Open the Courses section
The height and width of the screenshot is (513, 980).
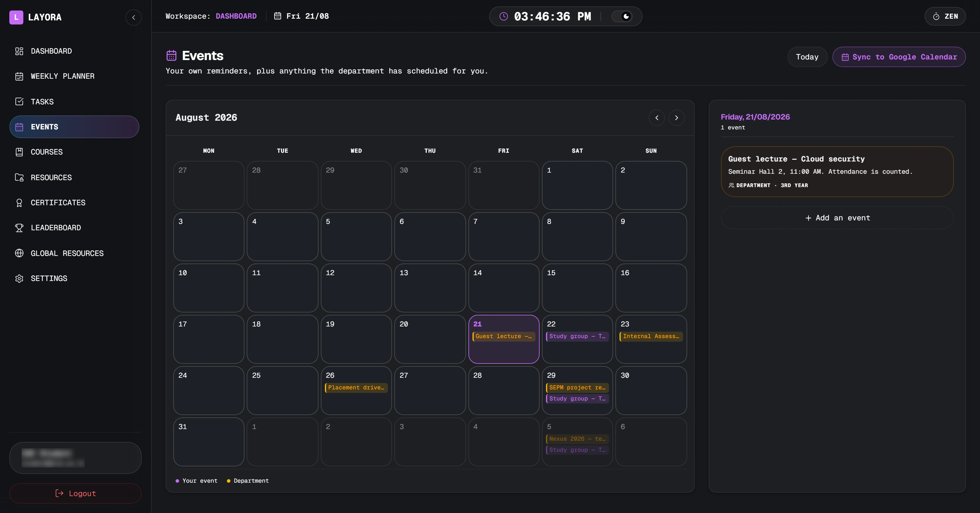74,152
